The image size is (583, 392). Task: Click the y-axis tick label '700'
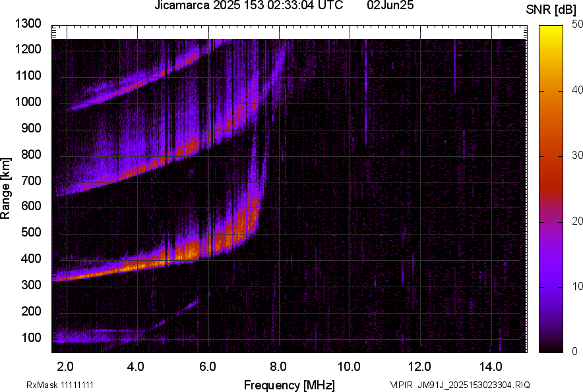31,181
